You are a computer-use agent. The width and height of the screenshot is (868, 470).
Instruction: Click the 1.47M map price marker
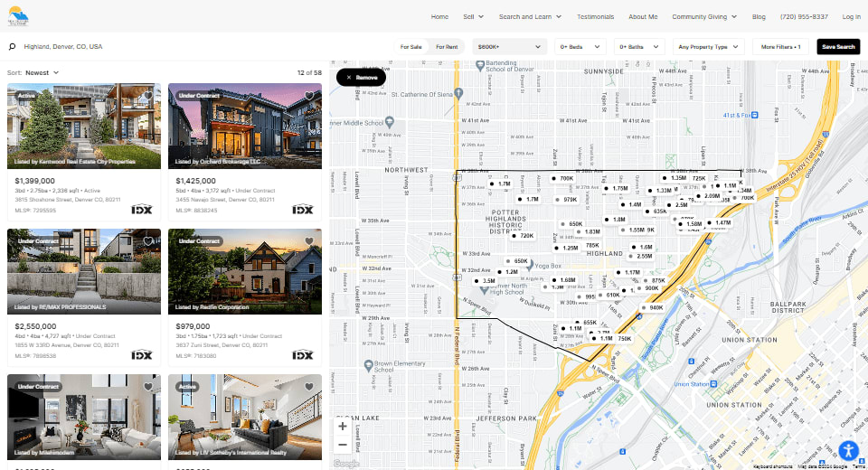pyautogui.click(x=719, y=222)
